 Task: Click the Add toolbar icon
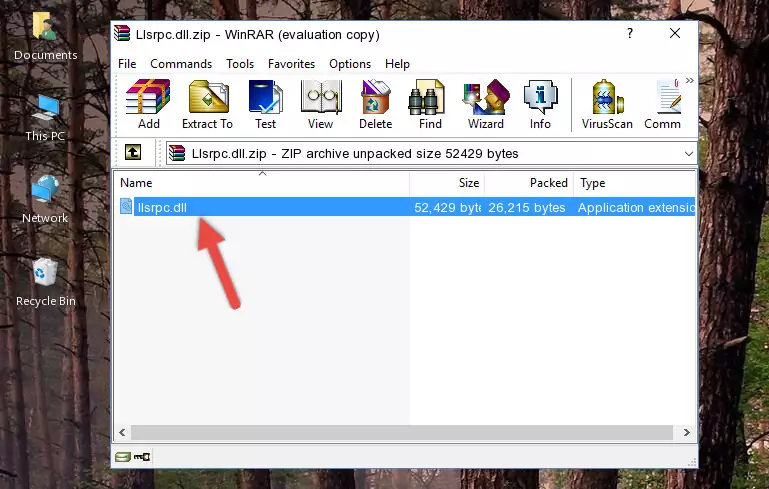tap(148, 104)
